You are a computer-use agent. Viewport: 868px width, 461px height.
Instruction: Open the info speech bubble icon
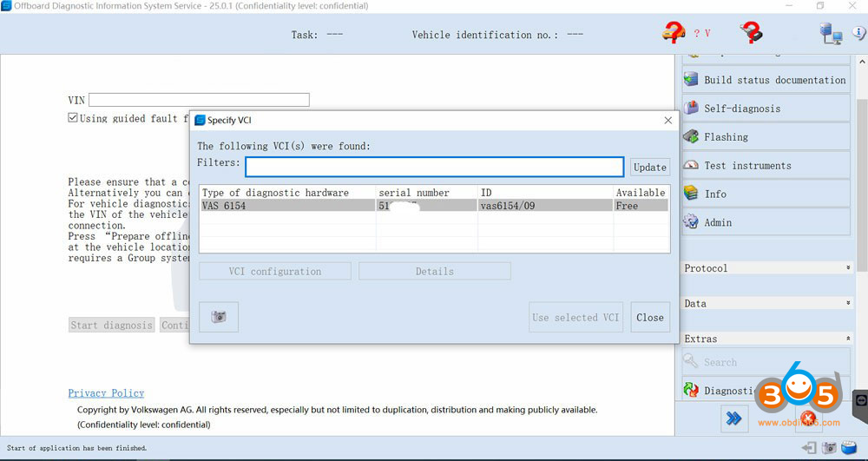(859, 31)
